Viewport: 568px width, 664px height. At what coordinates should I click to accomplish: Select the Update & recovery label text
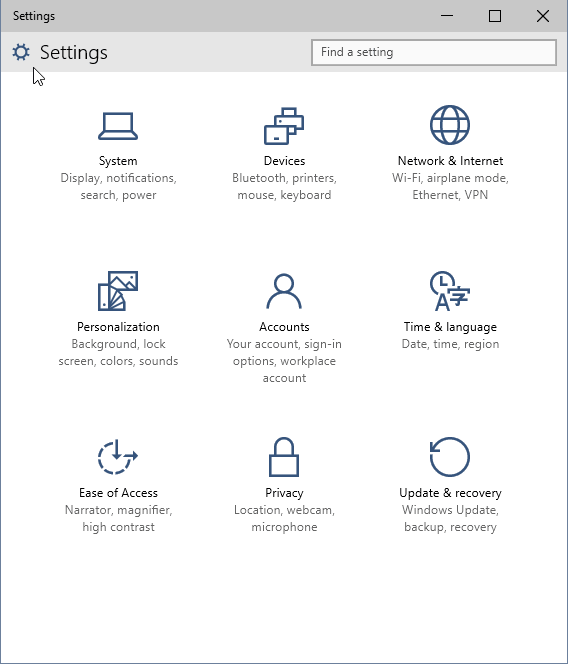(x=450, y=493)
